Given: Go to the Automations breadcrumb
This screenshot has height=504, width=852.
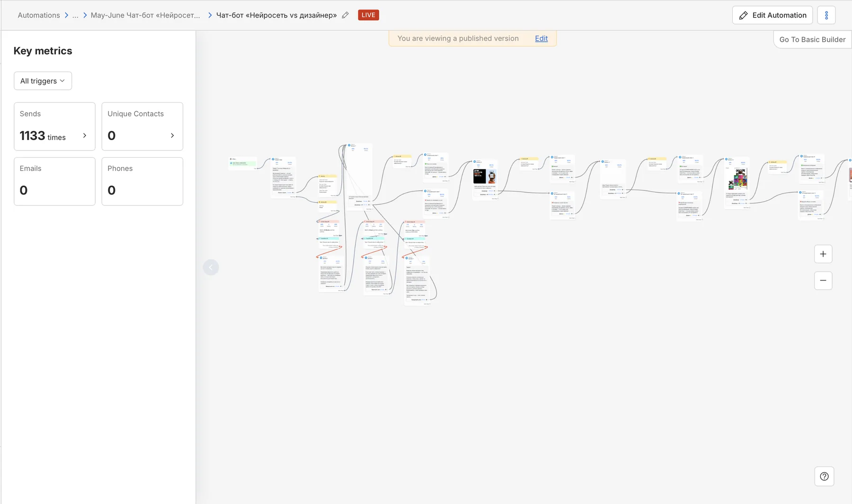Looking at the screenshot, I should (x=39, y=15).
